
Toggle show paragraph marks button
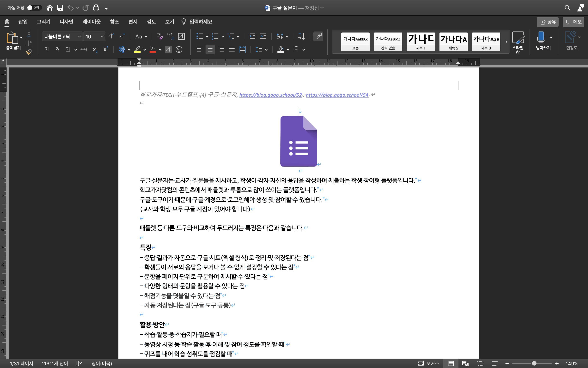click(318, 37)
